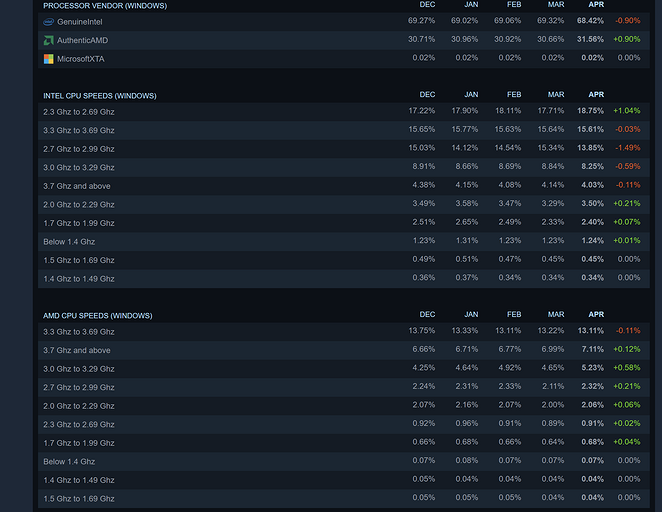Click the APR column header in Processor Vendor
Screen dimensions: 662x512
(x=595, y=5)
